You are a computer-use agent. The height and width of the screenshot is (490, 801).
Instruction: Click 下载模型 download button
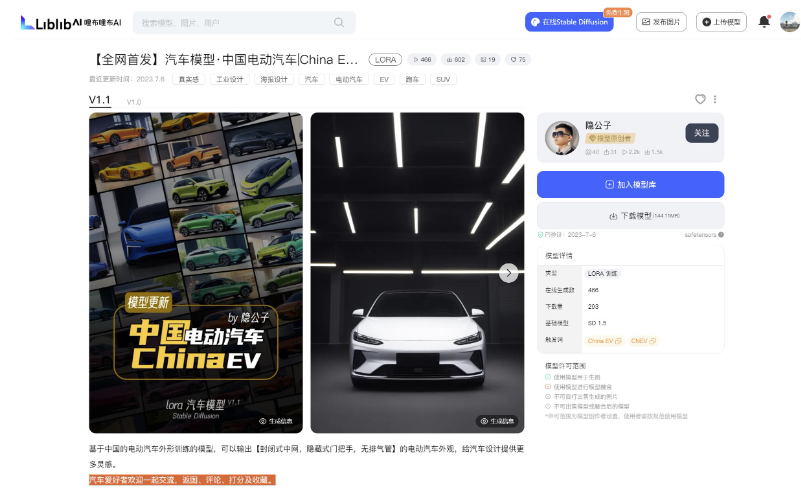click(x=630, y=216)
